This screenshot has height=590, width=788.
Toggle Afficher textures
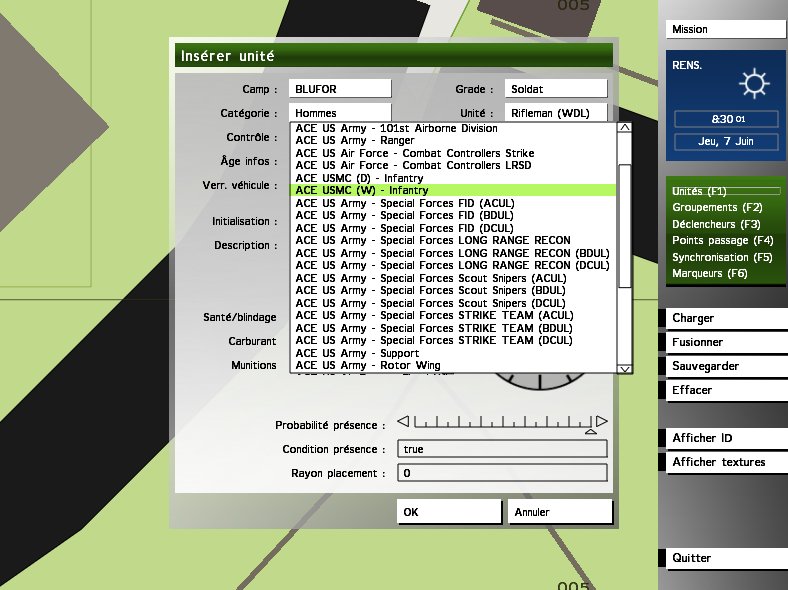coord(727,462)
